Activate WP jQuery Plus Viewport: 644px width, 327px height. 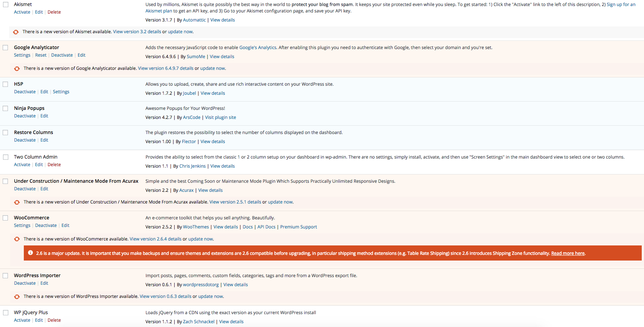[x=22, y=320]
